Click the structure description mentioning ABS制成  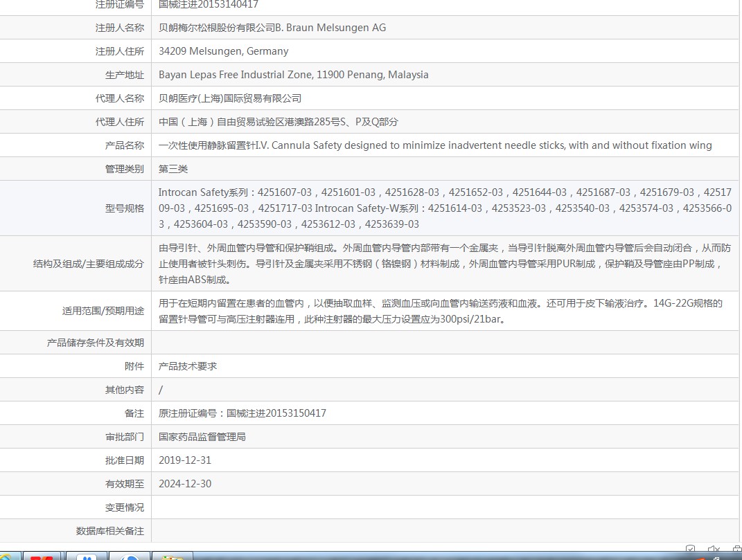[445, 264]
